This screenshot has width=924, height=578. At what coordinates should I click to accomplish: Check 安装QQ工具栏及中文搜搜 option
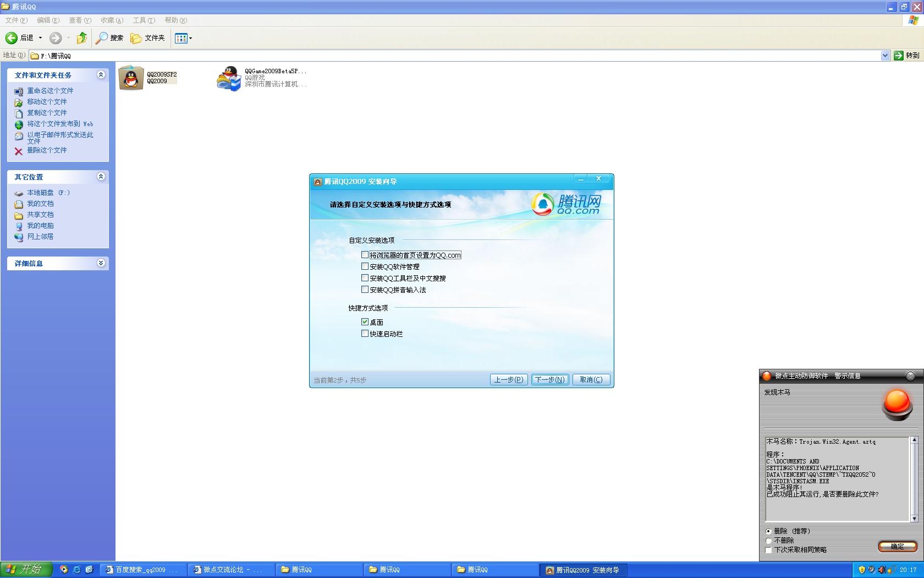365,278
